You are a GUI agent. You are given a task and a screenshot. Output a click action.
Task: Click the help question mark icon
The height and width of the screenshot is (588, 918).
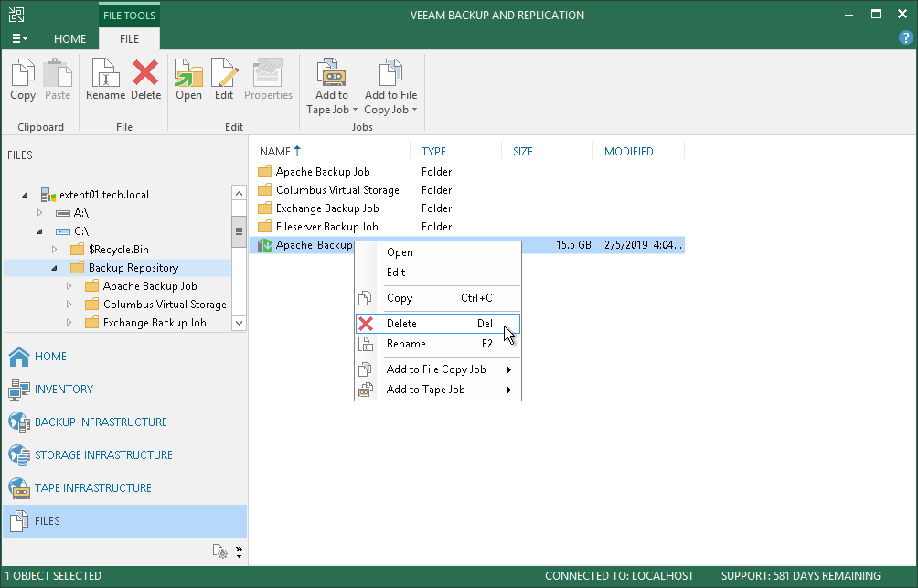(905, 38)
